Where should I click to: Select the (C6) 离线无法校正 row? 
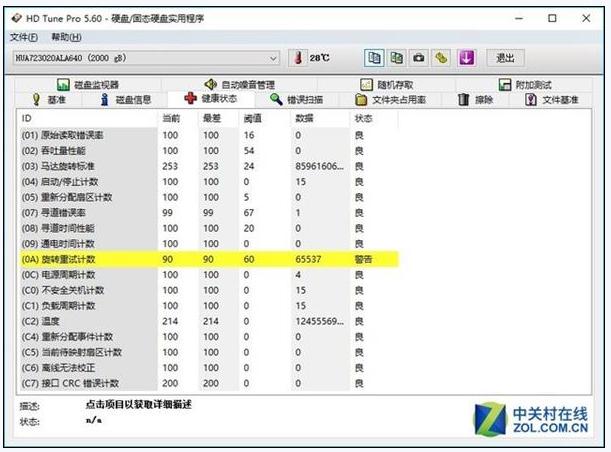pos(208,368)
